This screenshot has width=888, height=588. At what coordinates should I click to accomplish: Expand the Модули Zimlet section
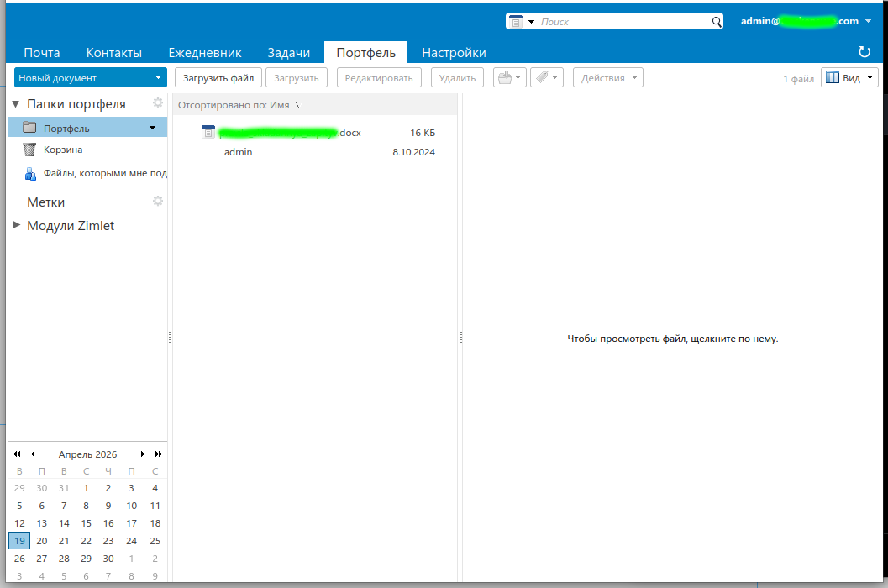pos(17,225)
